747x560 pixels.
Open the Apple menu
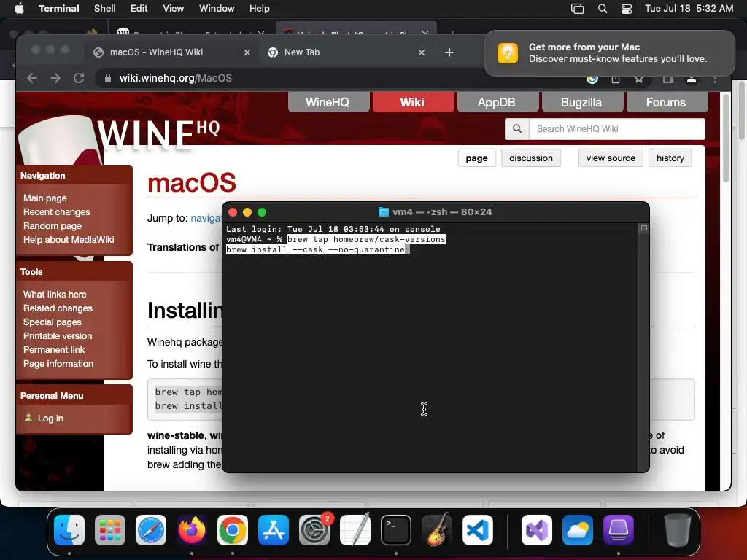[19, 9]
